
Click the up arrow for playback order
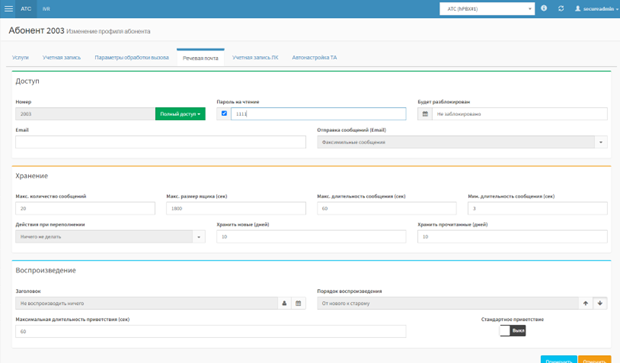pyautogui.click(x=586, y=303)
